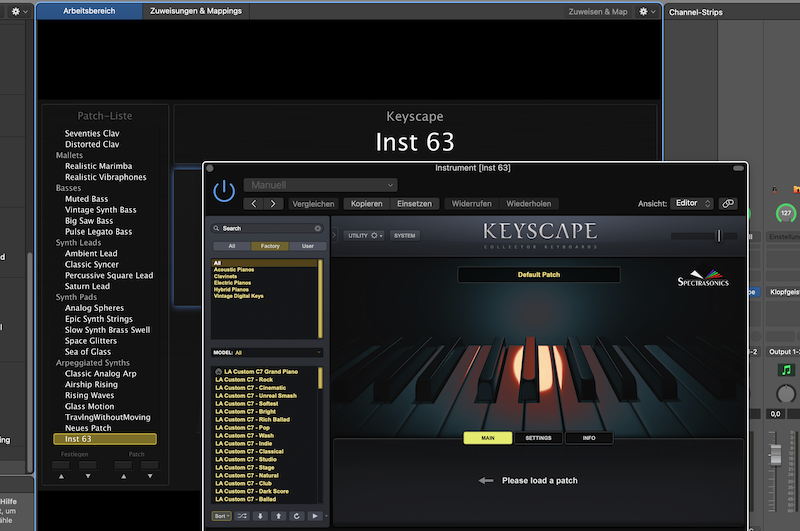
Task: Open the Output 1-2 routing menu
Action: coord(783,352)
